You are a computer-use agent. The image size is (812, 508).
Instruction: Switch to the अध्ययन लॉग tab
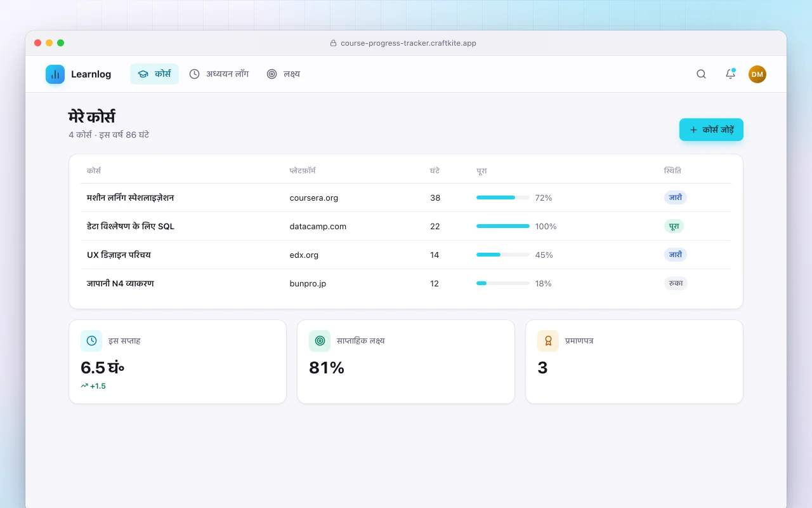coord(219,74)
